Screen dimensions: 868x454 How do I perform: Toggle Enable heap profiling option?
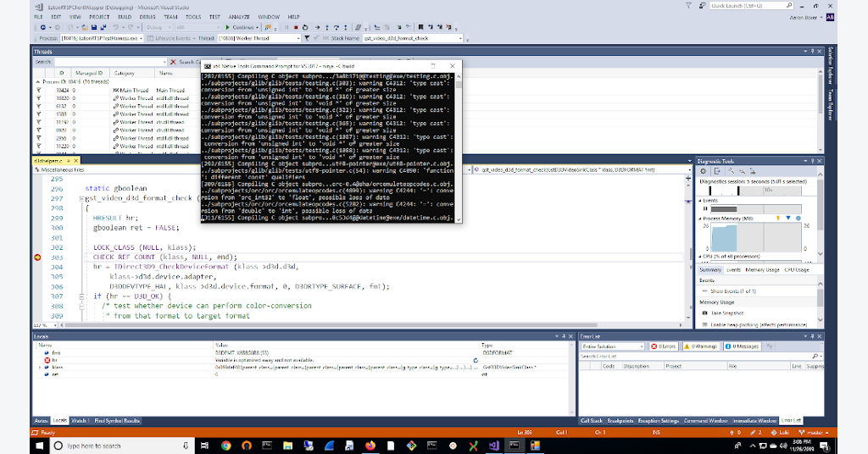[754, 324]
